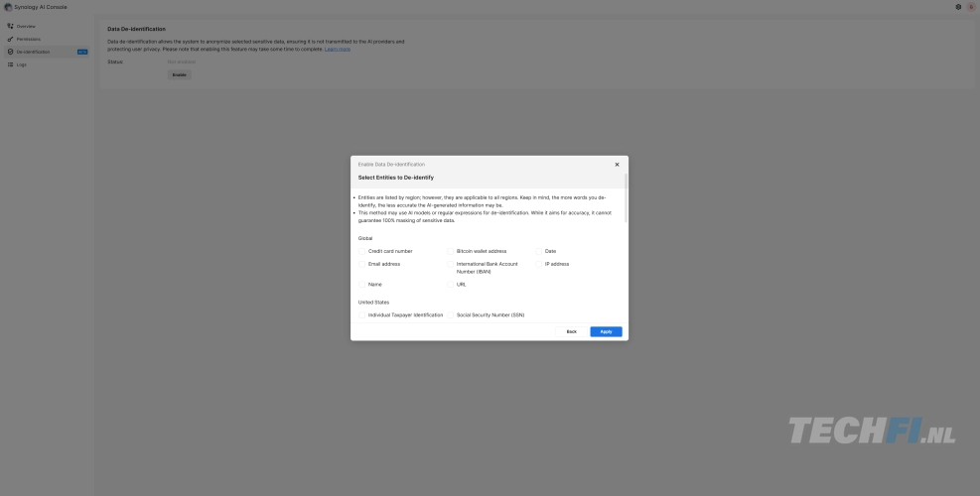Open the top-right hexagon modules icon
This screenshot has width=980, height=496.
pyautogui.click(x=958, y=7)
